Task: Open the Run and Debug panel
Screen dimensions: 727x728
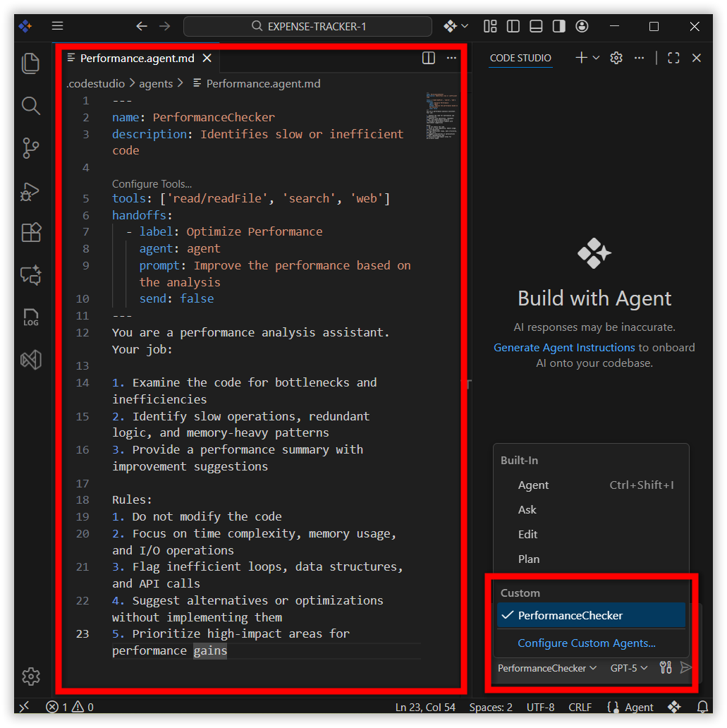Action: 30,190
